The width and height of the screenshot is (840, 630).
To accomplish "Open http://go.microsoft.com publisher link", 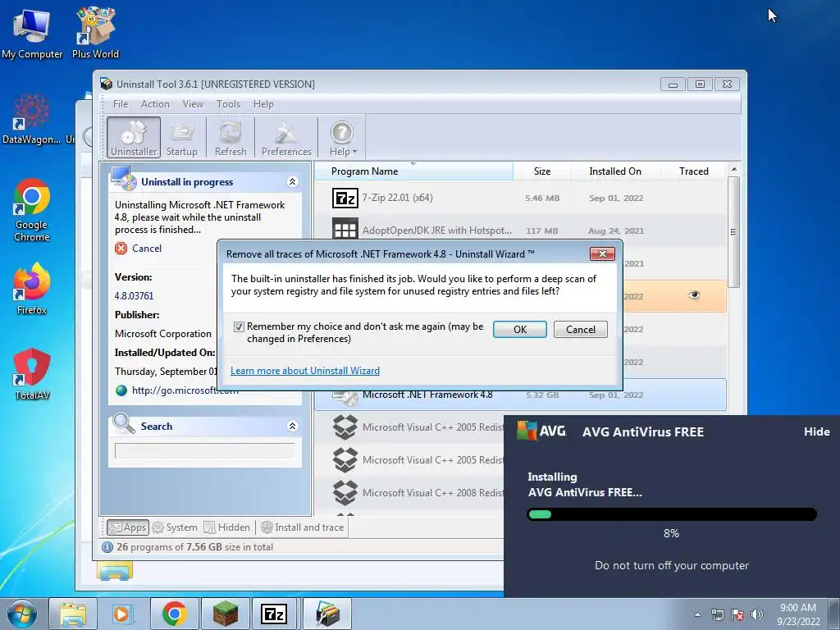I will click(185, 390).
